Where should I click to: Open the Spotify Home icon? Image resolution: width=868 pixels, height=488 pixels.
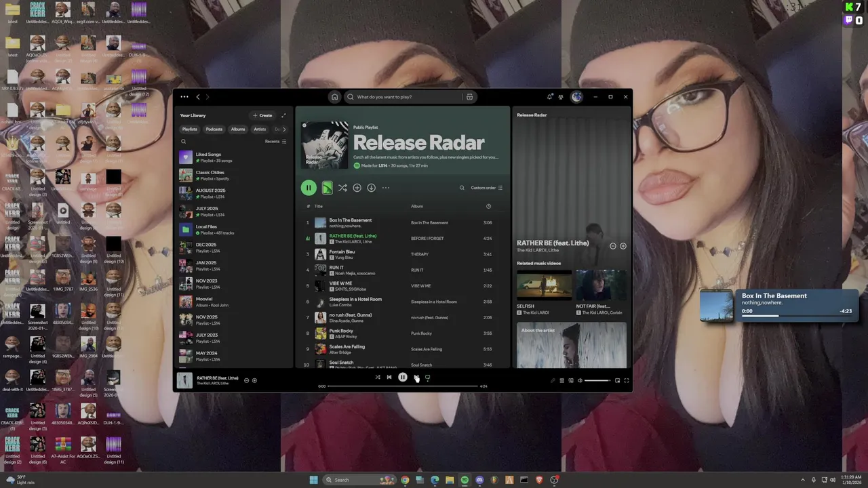click(334, 97)
